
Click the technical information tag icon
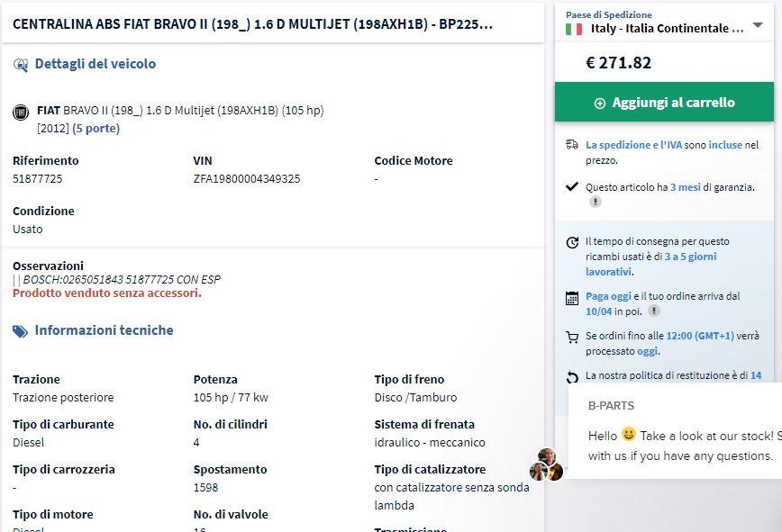pos(21,331)
